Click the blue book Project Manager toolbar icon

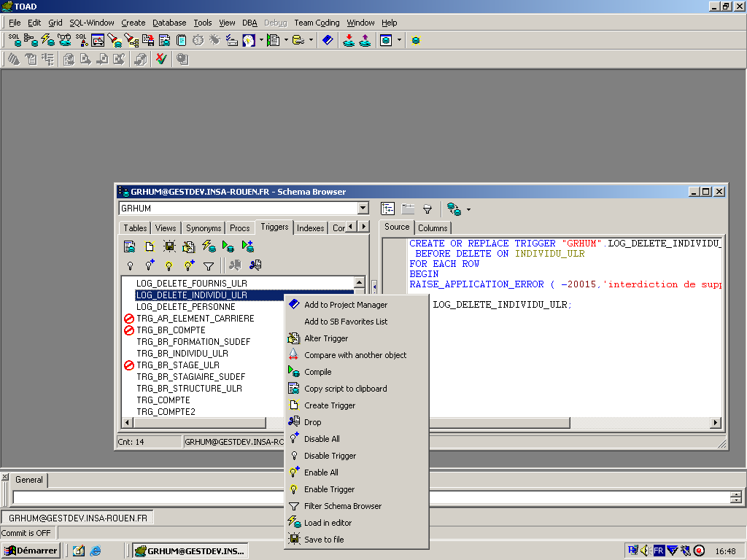click(328, 41)
